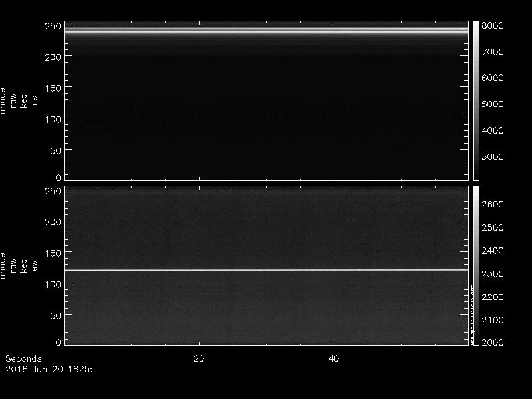Select the 150 tick on the ns keogram axis
This screenshot has width=532, height=399.
click(x=53, y=88)
